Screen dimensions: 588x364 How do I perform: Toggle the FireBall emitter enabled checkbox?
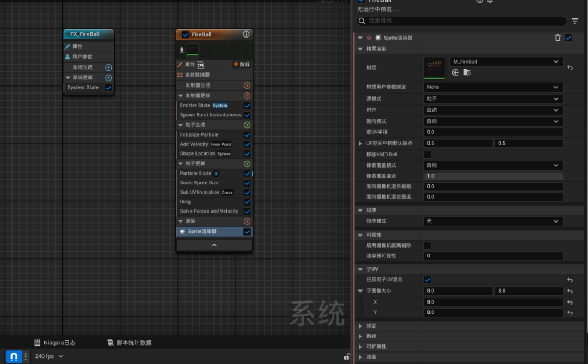pos(185,34)
